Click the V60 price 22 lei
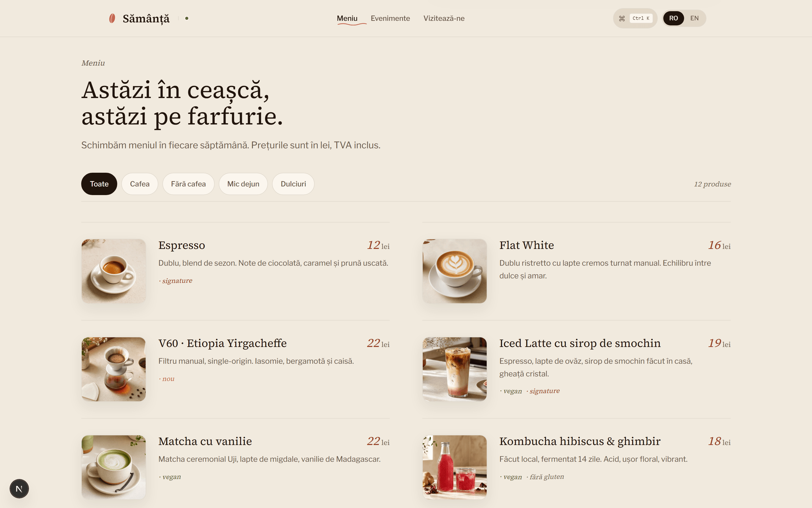The width and height of the screenshot is (812, 508). (378, 343)
